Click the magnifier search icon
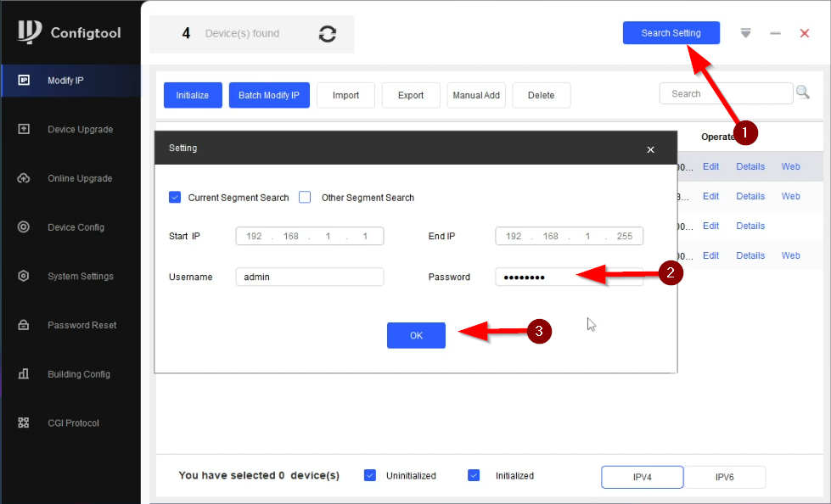The image size is (831, 504). (802, 92)
